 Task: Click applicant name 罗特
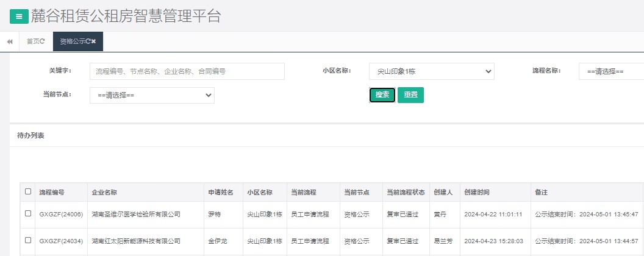[x=215, y=214]
